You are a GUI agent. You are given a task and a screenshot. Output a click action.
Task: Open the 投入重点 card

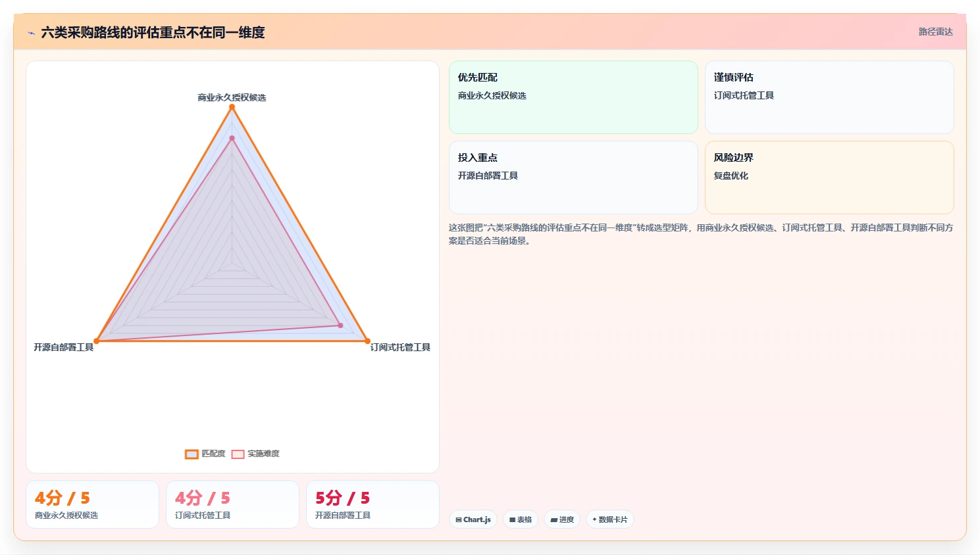click(x=573, y=178)
